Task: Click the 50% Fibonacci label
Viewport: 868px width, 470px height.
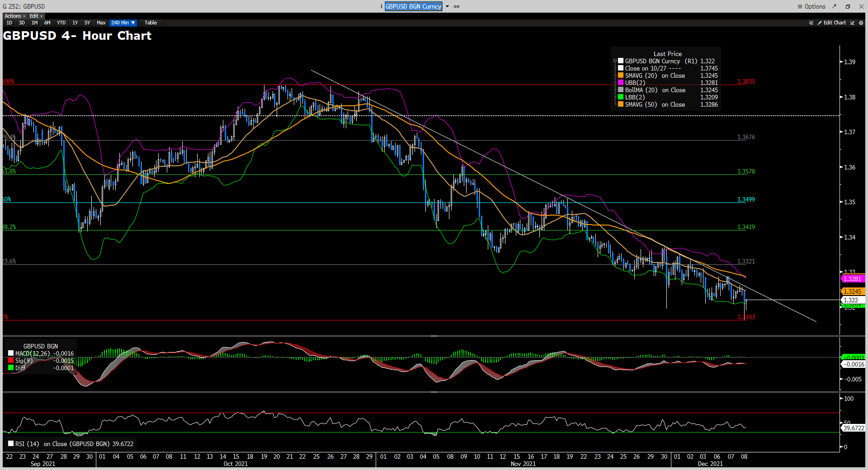Action: pyautogui.click(x=6, y=199)
